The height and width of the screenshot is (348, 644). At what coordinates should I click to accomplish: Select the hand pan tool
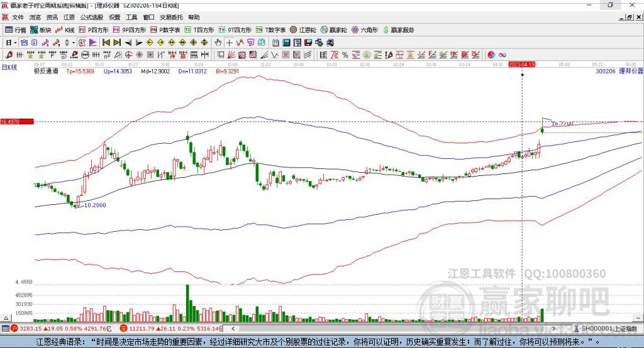click(x=218, y=43)
